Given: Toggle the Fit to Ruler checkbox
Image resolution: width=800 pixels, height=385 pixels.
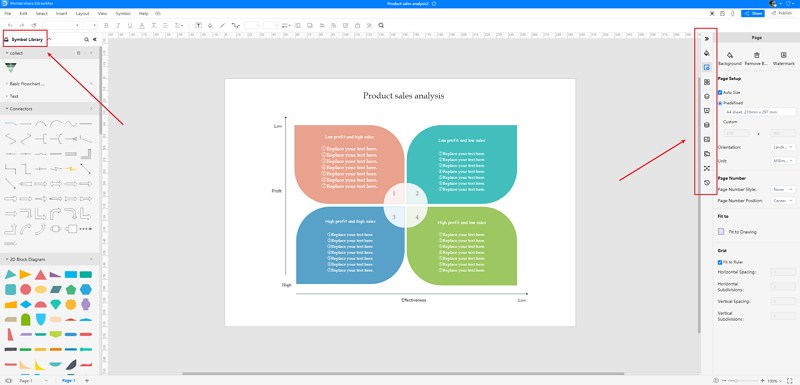Looking at the screenshot, I should (720, 262).
